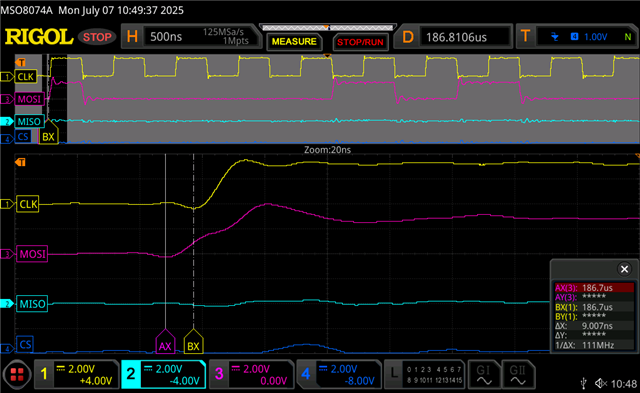Open delay D 186.8106us settings
The height and width of the screenshot is (393, 640).
click(x=454, y=37)
